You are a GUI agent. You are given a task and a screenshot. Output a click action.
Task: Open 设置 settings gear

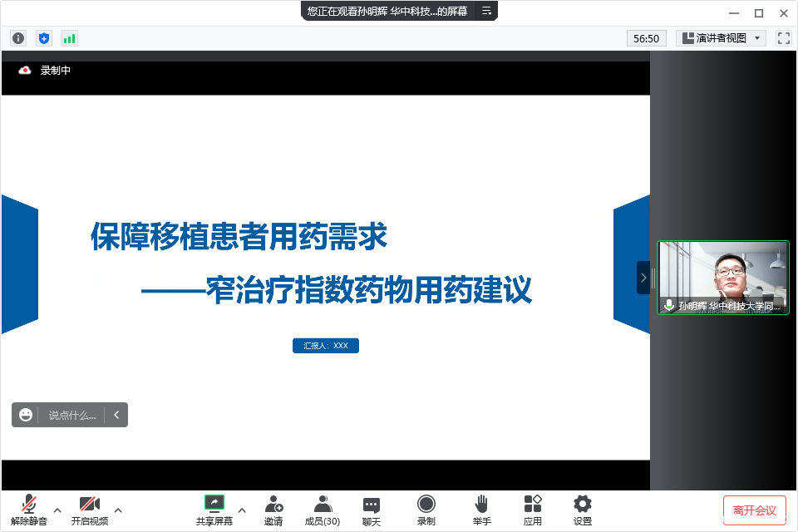(x=583, y=510)
